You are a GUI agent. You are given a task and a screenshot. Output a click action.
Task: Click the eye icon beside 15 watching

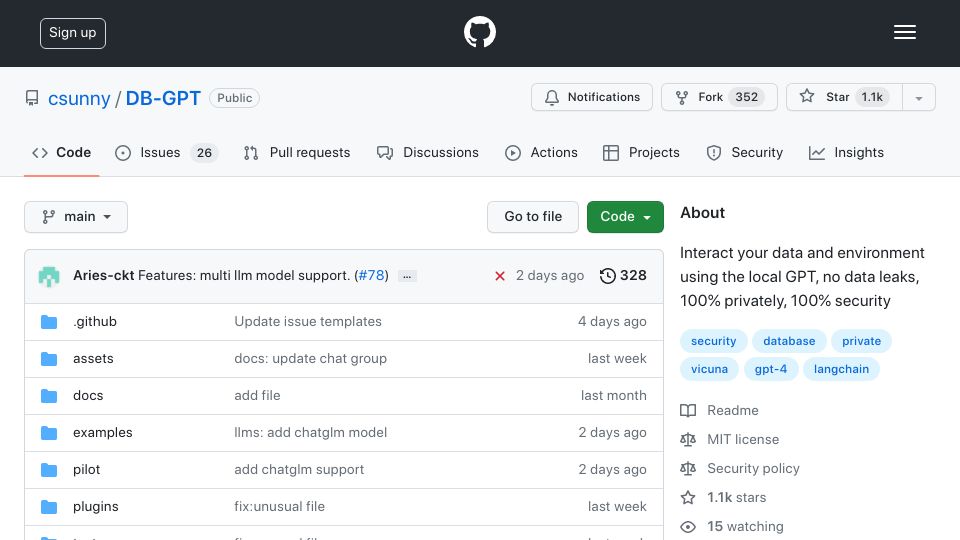tap(688, 527)
